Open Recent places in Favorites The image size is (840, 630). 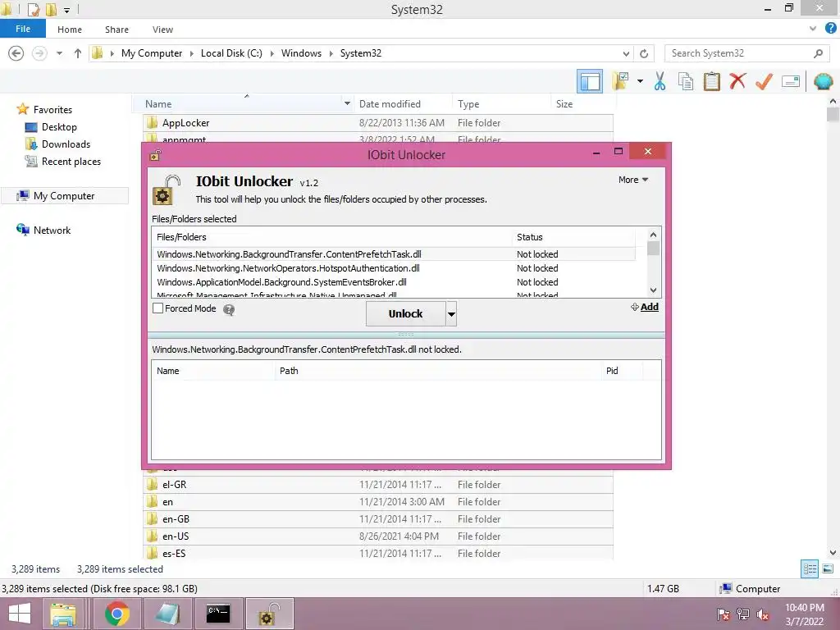pos(71,162)
